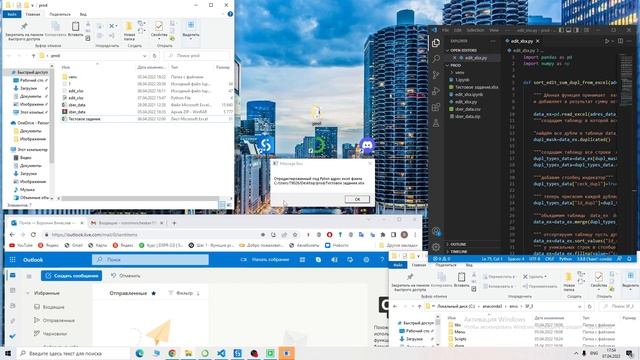Click Отменить in Outlook toolbar
Image resolution: width=640 pixels, height=360 pixels.
click(126, 276)
